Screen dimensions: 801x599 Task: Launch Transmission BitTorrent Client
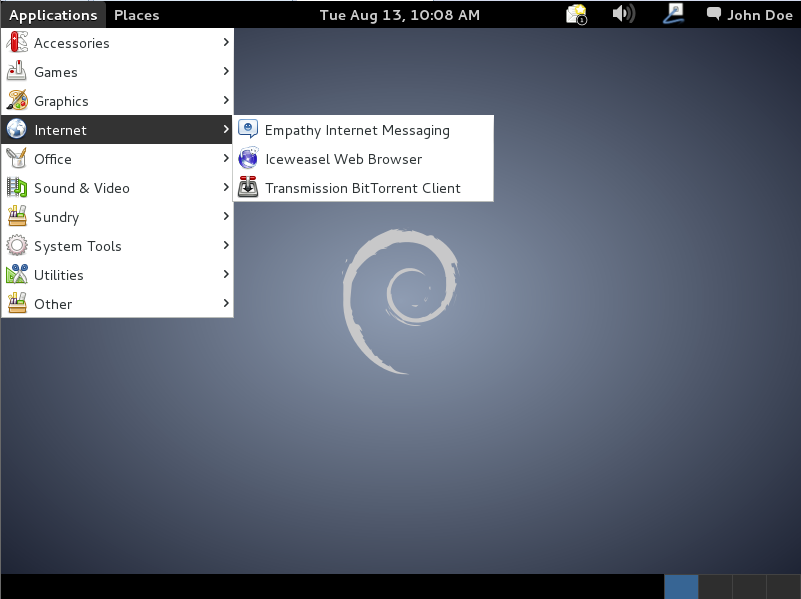click(363, 188)
